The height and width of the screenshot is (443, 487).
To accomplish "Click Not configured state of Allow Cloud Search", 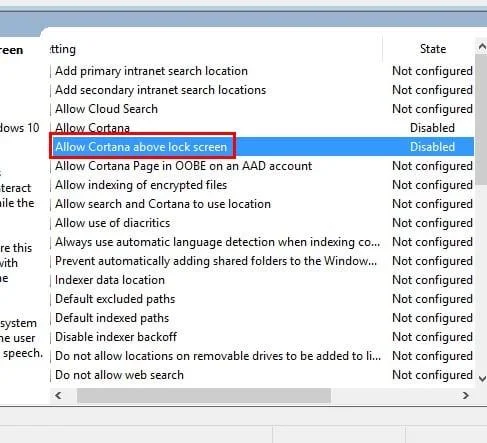I will (432, 109).
